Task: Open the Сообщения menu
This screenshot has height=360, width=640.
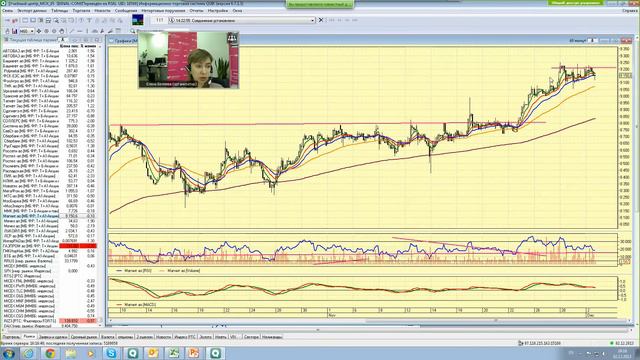Action: pyautogui.click(x=126, y=11)
